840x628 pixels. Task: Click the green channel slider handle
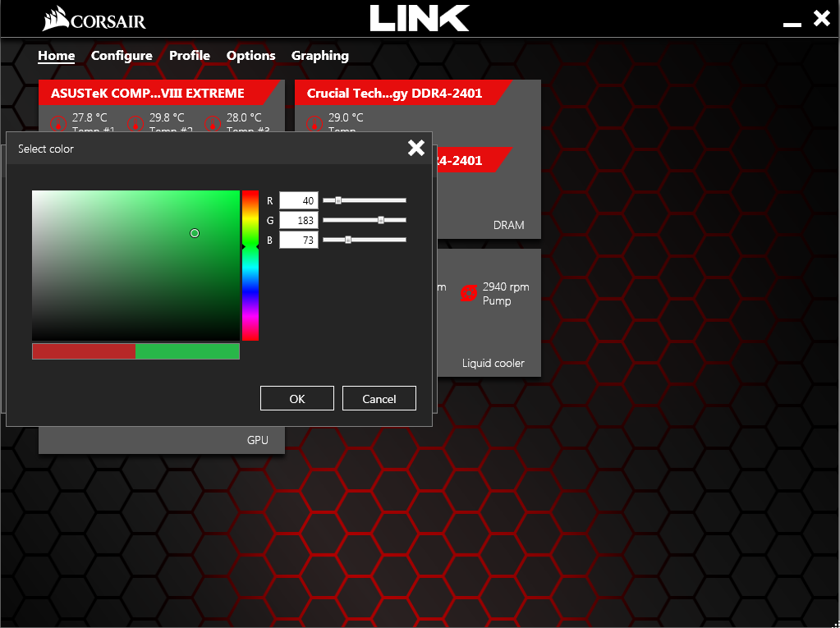381,220
